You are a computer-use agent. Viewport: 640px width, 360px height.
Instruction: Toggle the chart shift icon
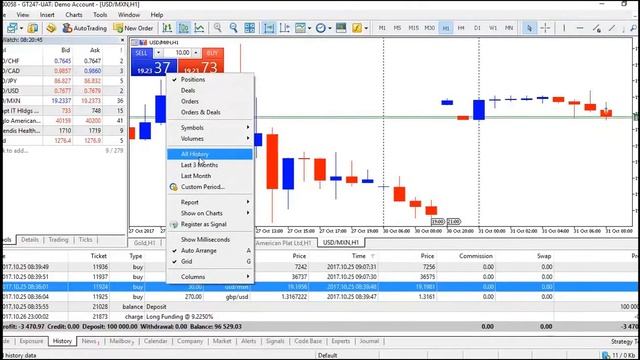point(284,28)
